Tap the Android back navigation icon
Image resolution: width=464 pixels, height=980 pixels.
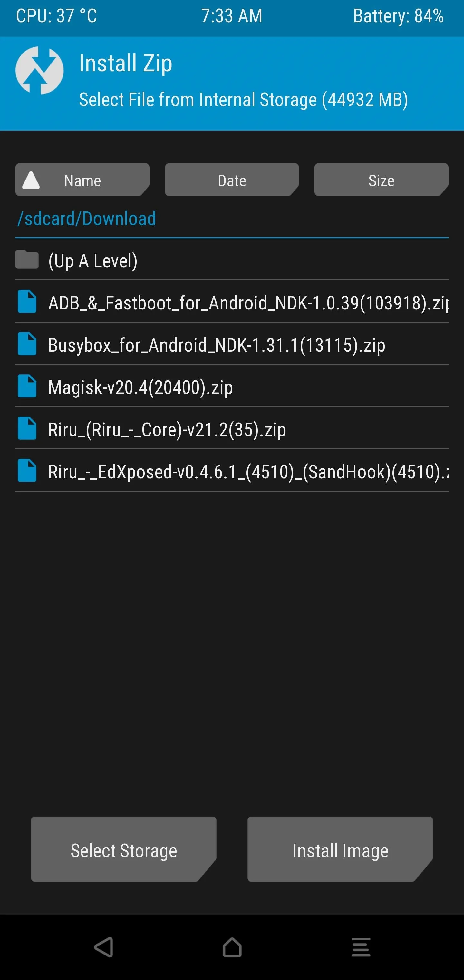[103, 947]
